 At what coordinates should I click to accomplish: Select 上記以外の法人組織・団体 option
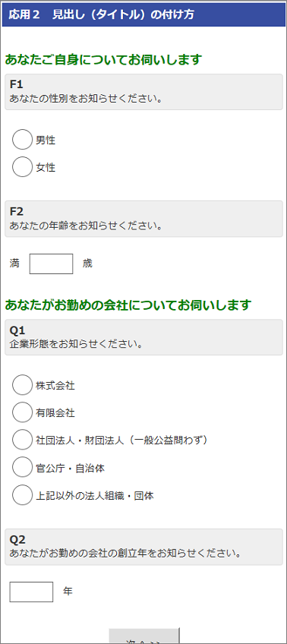click(22, 495)
